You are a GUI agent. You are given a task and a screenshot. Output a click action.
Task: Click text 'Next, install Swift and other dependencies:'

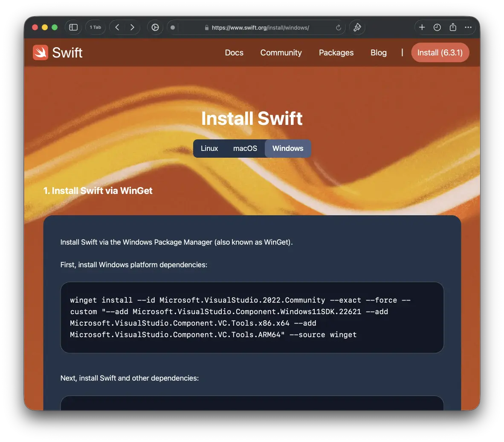point(130,378)
